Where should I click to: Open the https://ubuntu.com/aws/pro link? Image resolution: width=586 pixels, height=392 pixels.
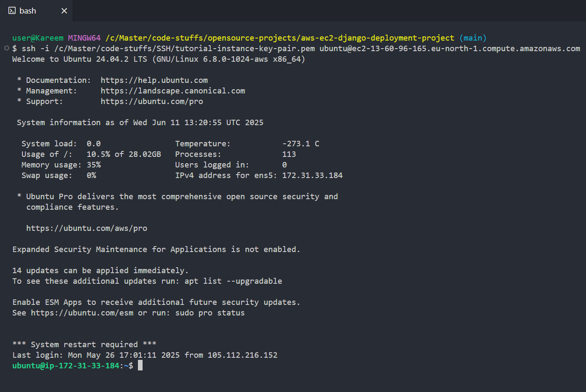(x=87, y=228)
